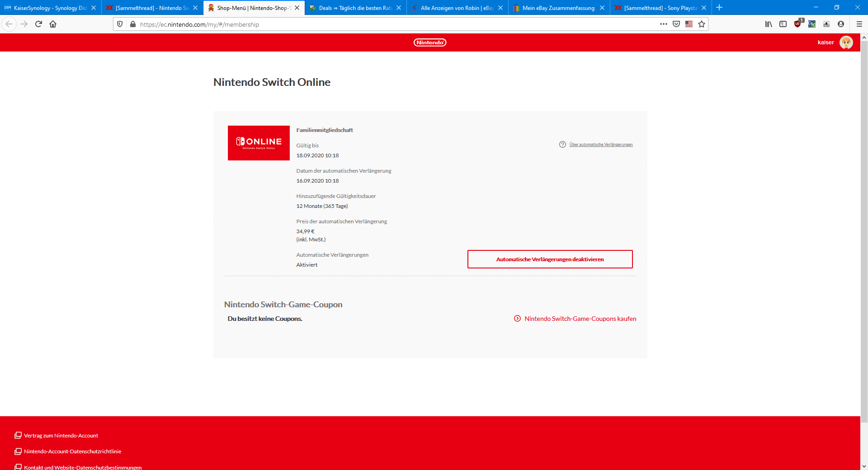Click the arrow icon beside coupons kaufen
The height and width of the screenshot is (470, 868).
[x=517, y=319]
